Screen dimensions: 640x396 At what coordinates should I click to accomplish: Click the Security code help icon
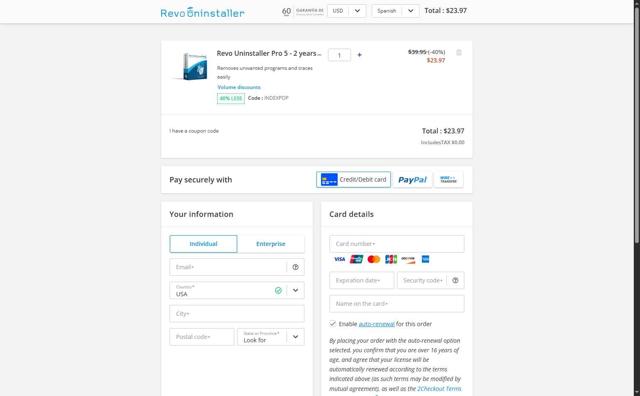click(456, 280)
